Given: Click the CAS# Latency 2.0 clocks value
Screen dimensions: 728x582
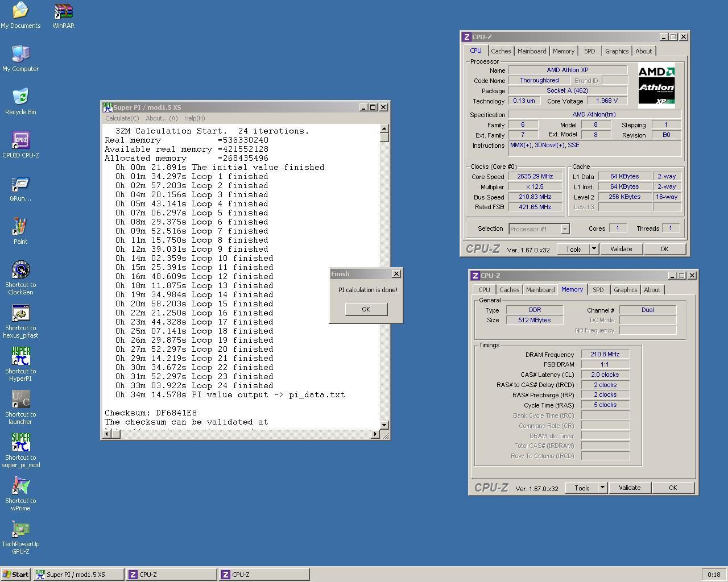Looking at the screenshot, I should [x=605, y=375].
